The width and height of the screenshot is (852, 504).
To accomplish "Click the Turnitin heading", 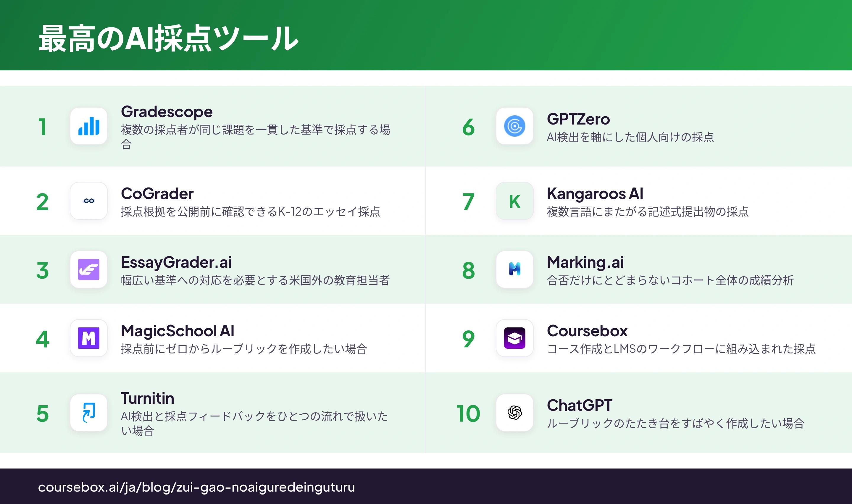I will coord(147,398).
